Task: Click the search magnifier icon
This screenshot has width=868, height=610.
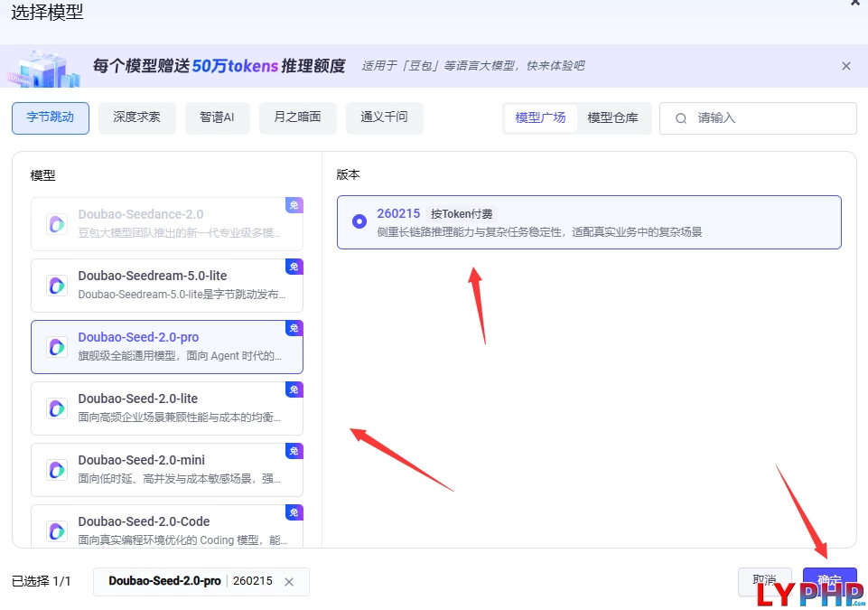Action: pos(681,118)
